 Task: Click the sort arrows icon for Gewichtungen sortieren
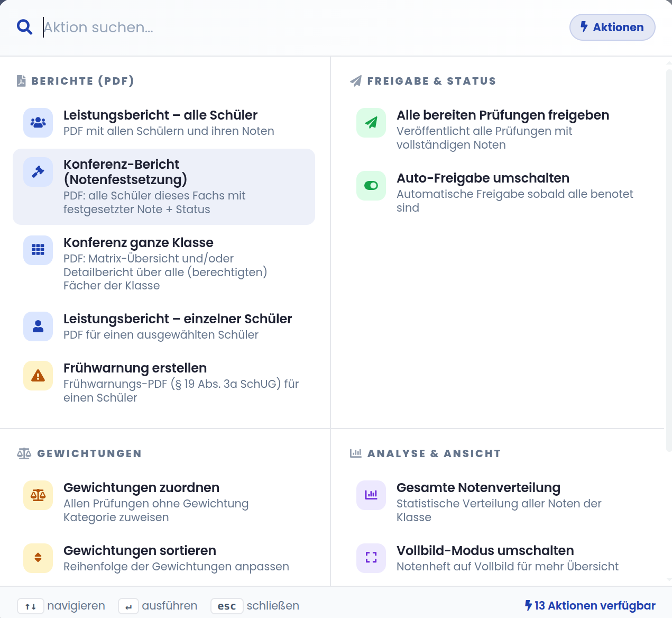[x=38, y=558]
